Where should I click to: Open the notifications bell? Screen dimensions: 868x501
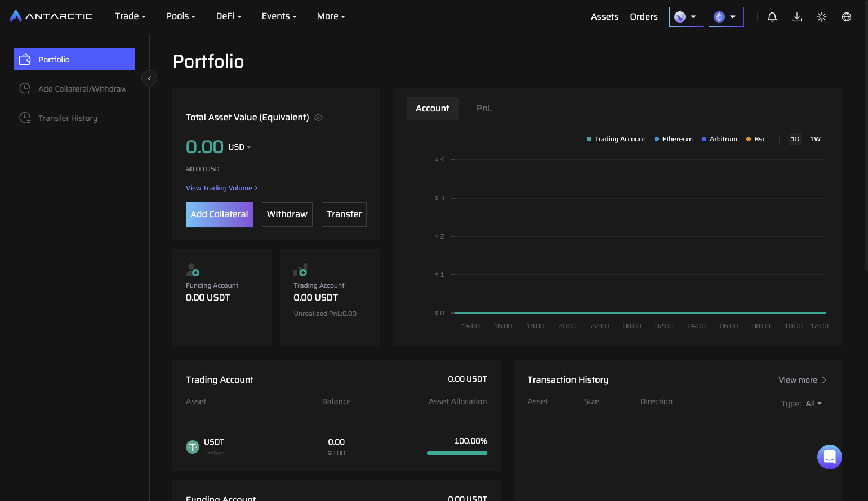tap(772, 17)
